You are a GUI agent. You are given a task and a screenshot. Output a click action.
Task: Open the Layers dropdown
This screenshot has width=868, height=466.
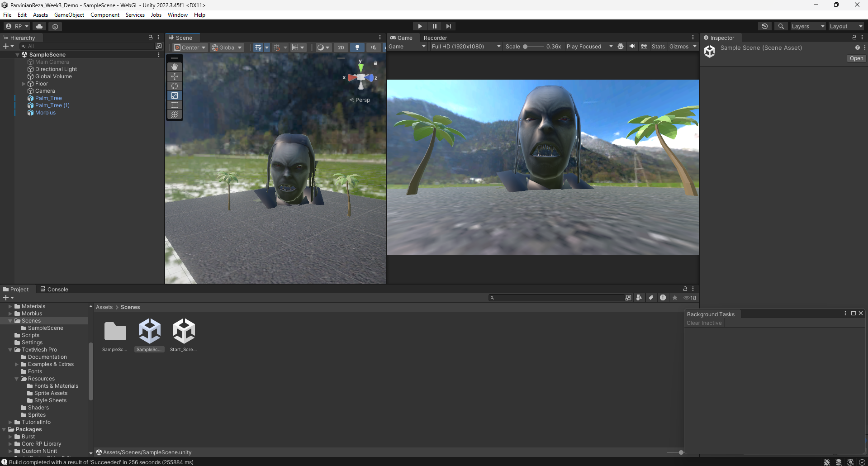click(x=807, y=26)
